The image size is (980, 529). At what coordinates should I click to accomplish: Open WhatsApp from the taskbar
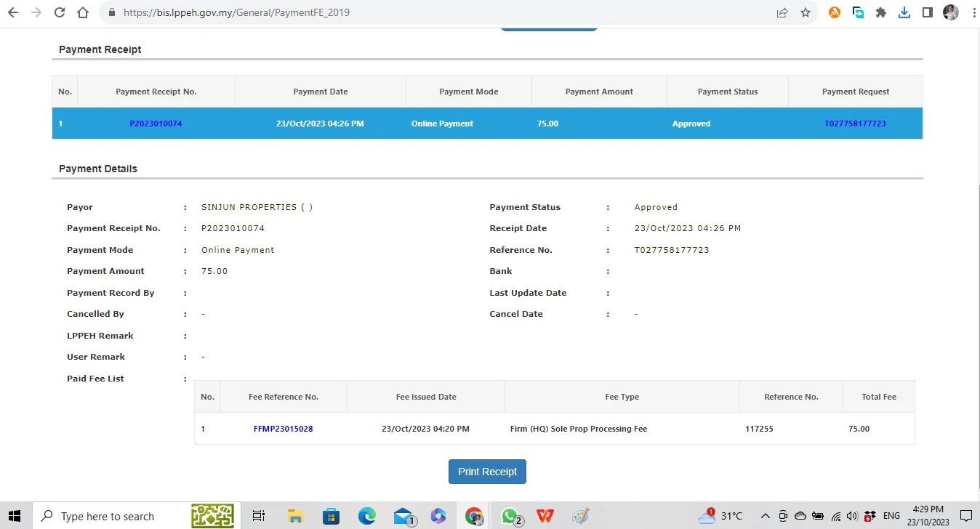(511, 516)
